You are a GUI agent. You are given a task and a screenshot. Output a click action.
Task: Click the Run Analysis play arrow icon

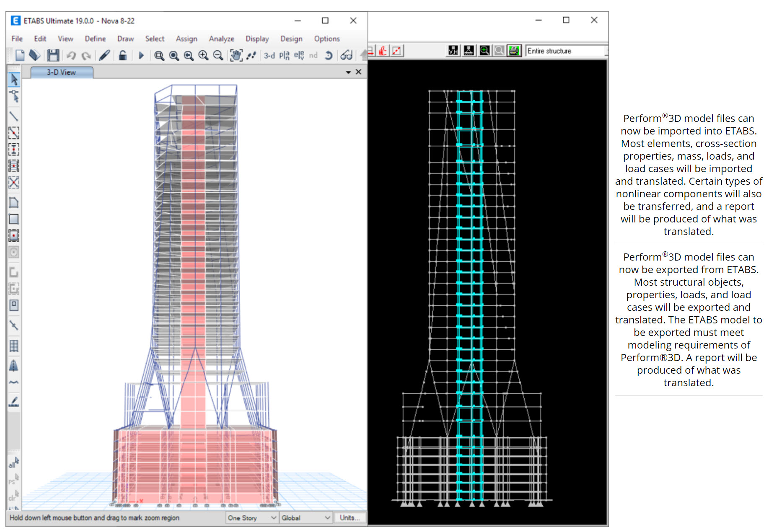tap(141, 55)
